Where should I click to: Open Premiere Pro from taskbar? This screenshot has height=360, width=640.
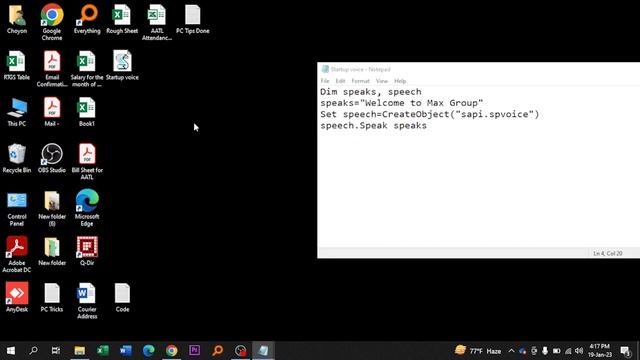195,351
